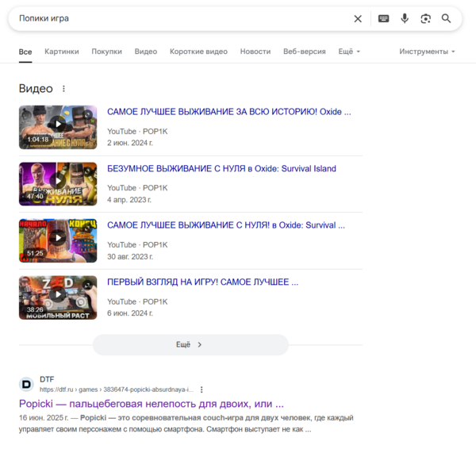The image size is (476, 449).
Task: Open БЕЗУМНОЕ ВЫЖИВАНИЕ С НУЛЯ video link
Action: (221, 168)
